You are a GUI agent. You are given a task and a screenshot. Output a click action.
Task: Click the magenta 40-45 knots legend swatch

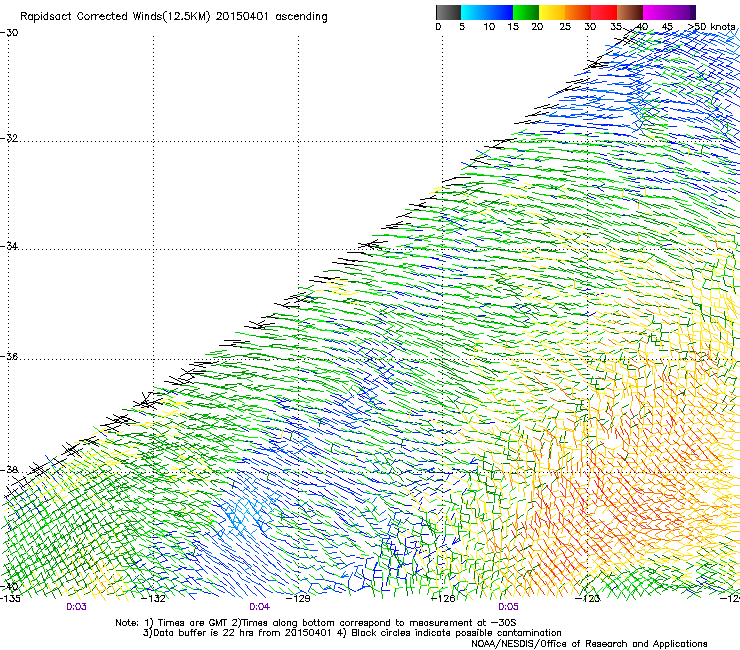coord(656,12)
